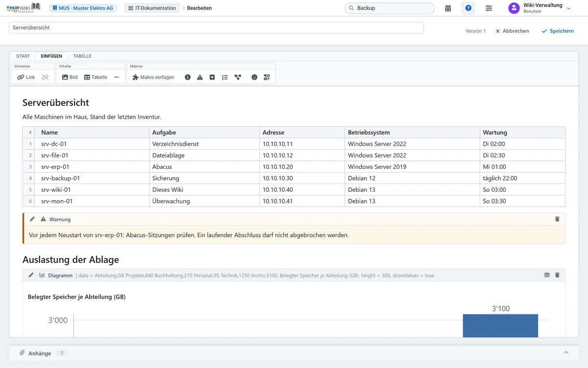
Task: Click cell 10.10.10.30
Action: [302, 178]
